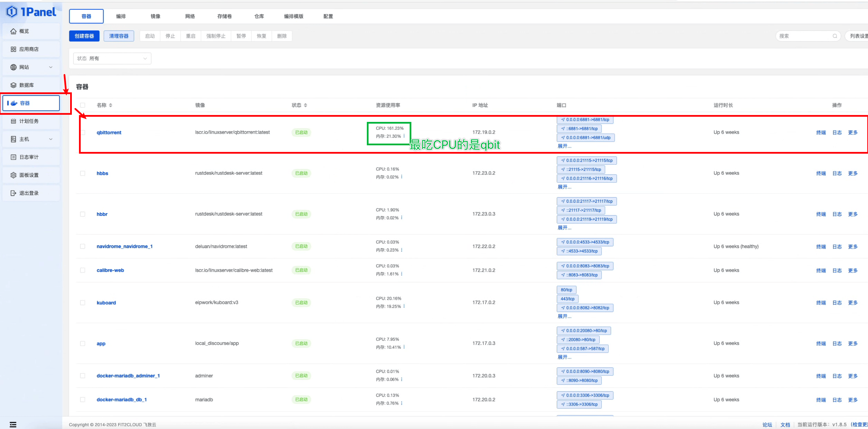Select the calibre-web container checkbox
Viewport: 868px width, 429px height.
[83, 270]
